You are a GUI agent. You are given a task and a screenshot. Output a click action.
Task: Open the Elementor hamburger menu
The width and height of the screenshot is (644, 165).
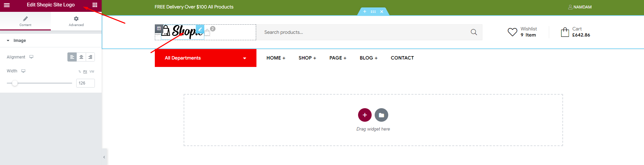[x=7, y=5]
